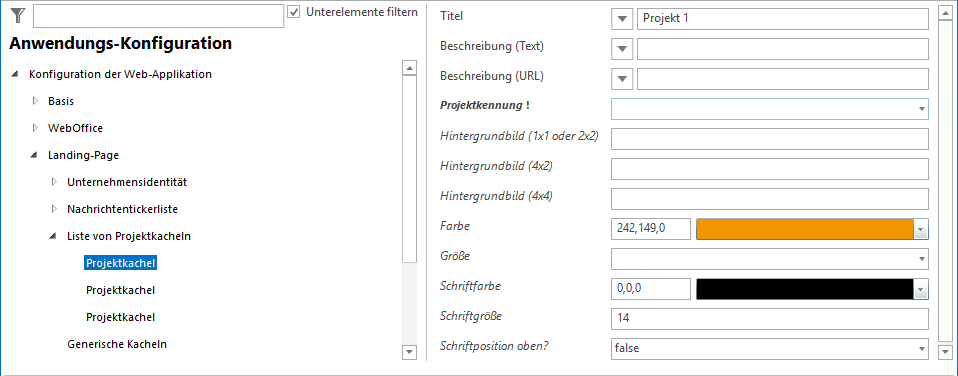The height and width of the screenshot is (376, 958).
Task: Select the Nachrichtentickerliste tree item
Action: click(122, 209)
